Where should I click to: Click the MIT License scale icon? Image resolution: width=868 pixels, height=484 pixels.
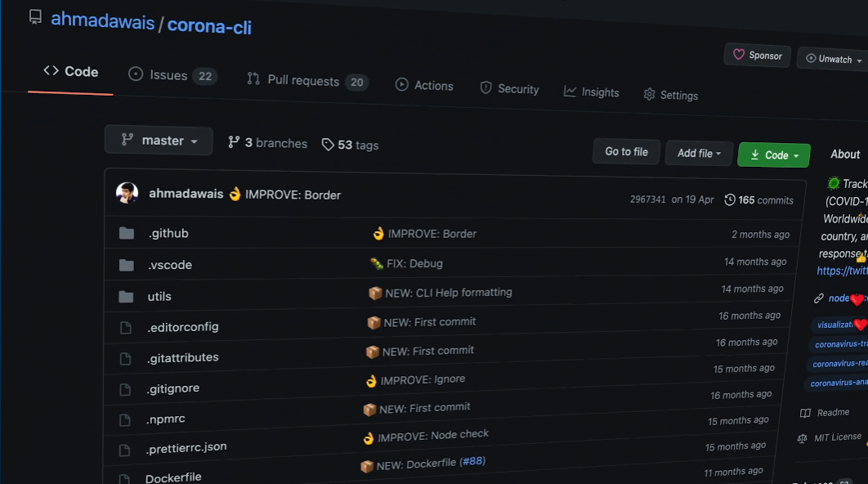click(802, 438)
